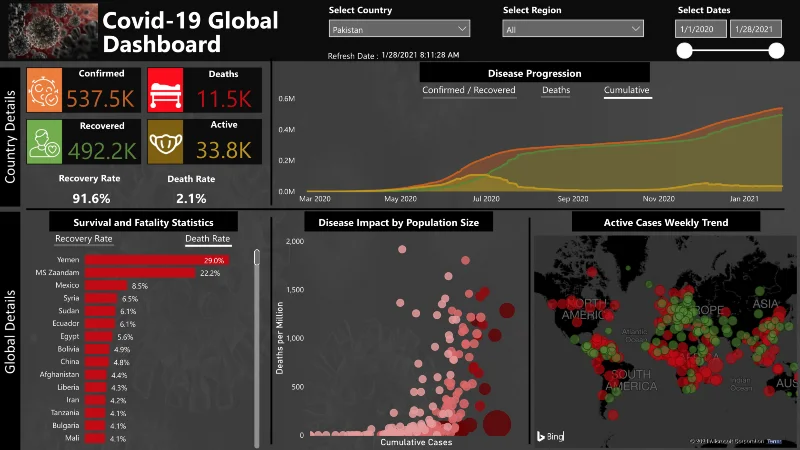Screen dimensions: 800x450
Task: Click the Recovery Rate 91.6% value
Action: point(91,198)
